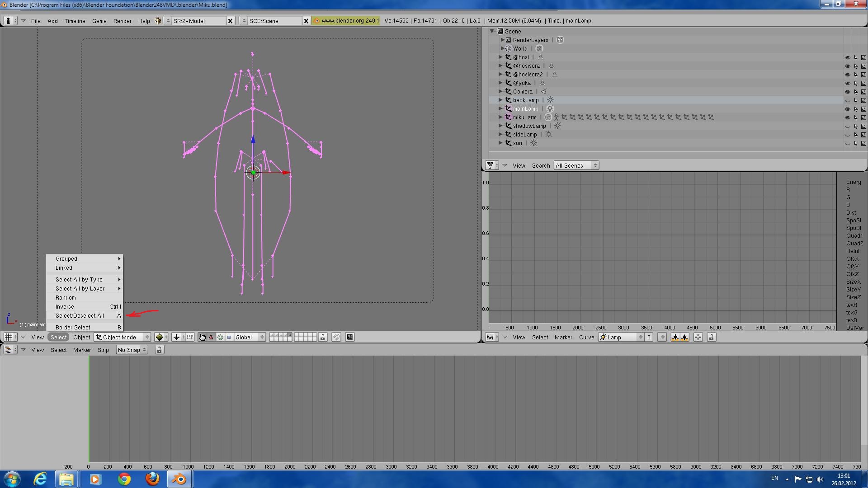Screen dimensions: 868x488
Task: Choose Select All by Type
Action: click(x=85, y=280)
